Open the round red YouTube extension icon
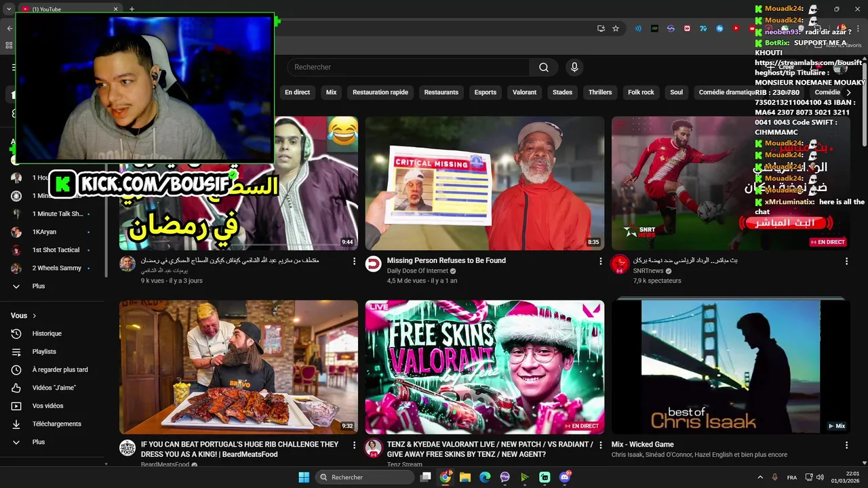Image resolution: width=868 pixels, height=488 pixels. pos(736,28)
